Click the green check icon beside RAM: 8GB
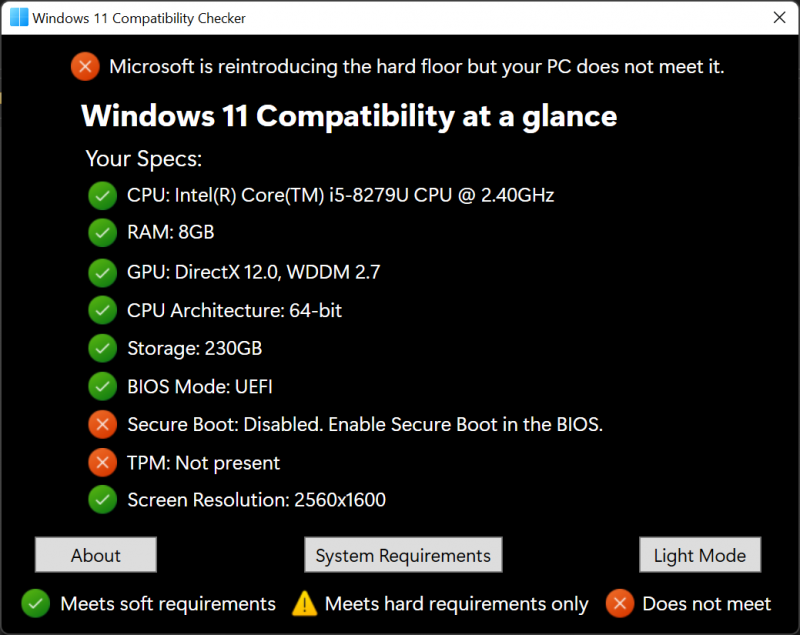This screenshot has height=635, width=800. click(x=102, y=233)
